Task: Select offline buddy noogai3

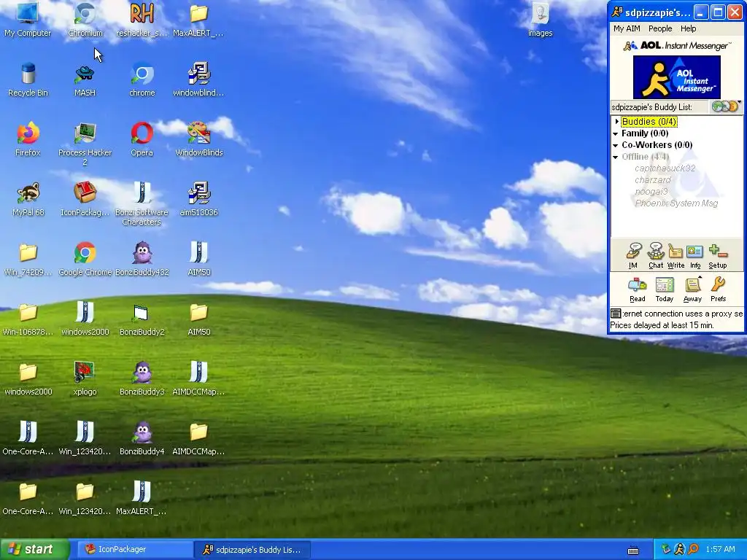Action: (x=651, y=192)
